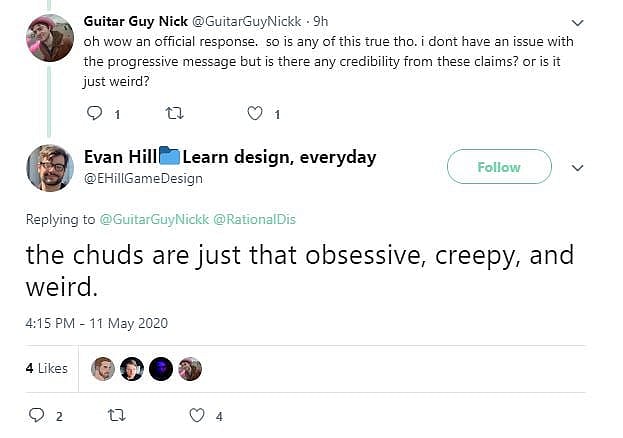Click the second liker's avatar
The height and width of the screenshot is (438, 623).
(x=132, y=369)
